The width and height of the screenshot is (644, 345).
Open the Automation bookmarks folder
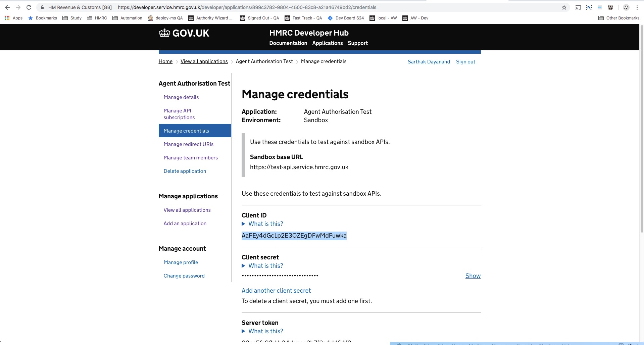click(x=127, y=18)
